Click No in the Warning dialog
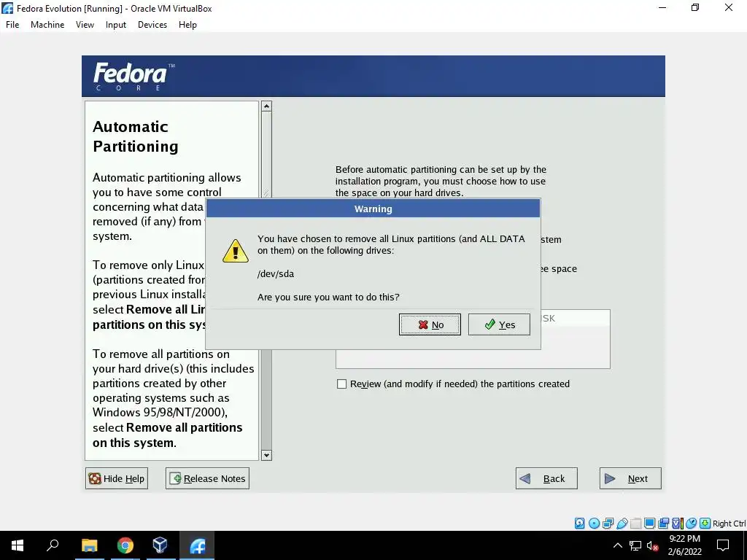Image resolution: width=747 pixels, height=560 pixels. [x=430, y=324]
